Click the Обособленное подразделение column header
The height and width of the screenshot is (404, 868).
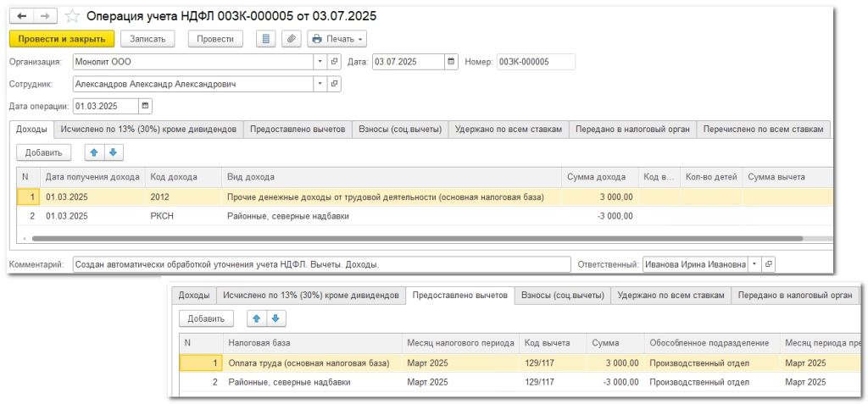pos(712,343)
